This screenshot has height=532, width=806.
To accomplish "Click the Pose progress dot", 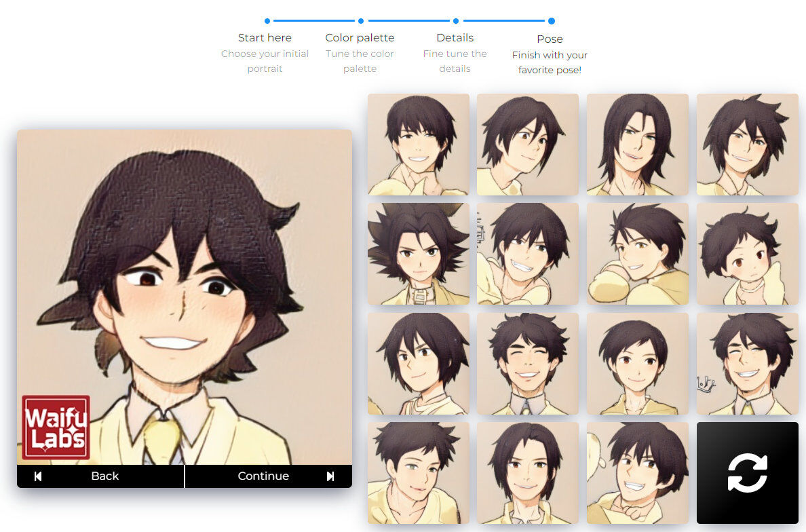I will pos(552,21).
